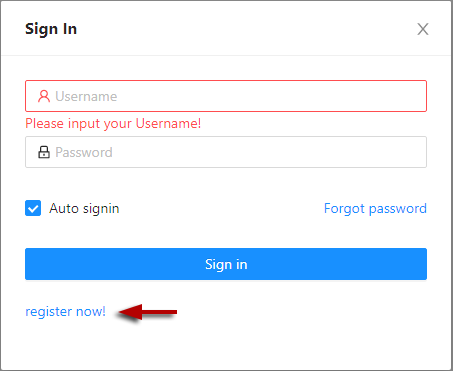Click the bold "Sign In" dialog title
The image size is (453, 371).
51,29
